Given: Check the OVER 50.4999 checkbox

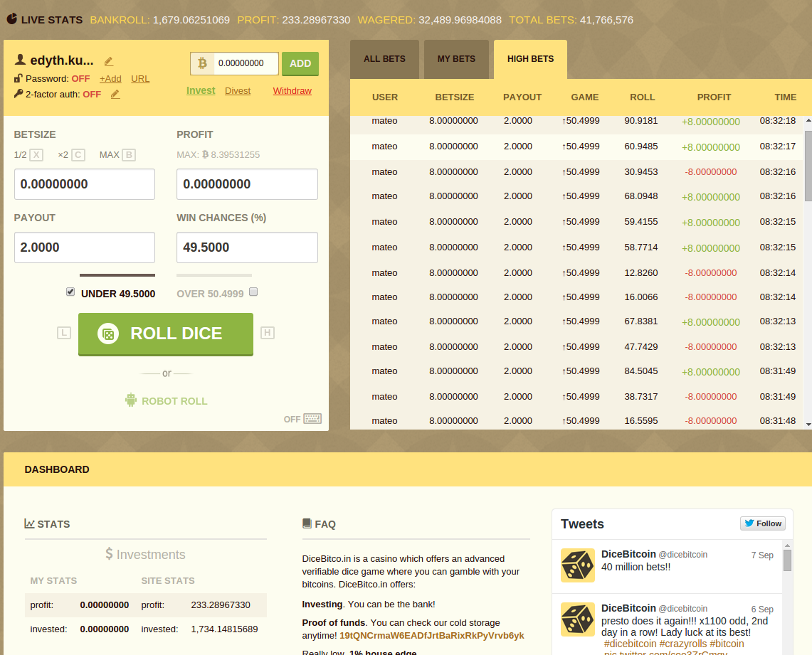Looking at the screenshot, I should [x=253, y=292].
